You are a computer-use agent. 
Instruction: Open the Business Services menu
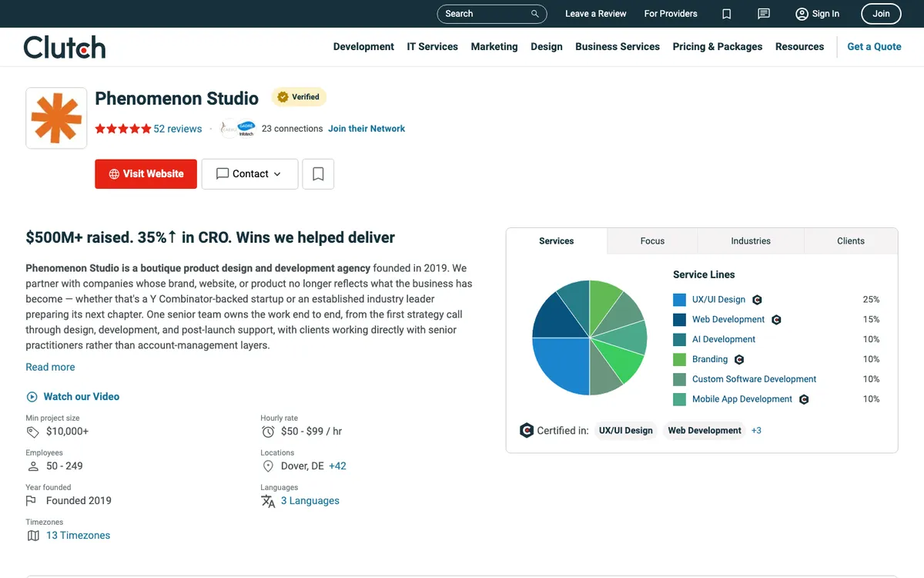pos(618,47)
